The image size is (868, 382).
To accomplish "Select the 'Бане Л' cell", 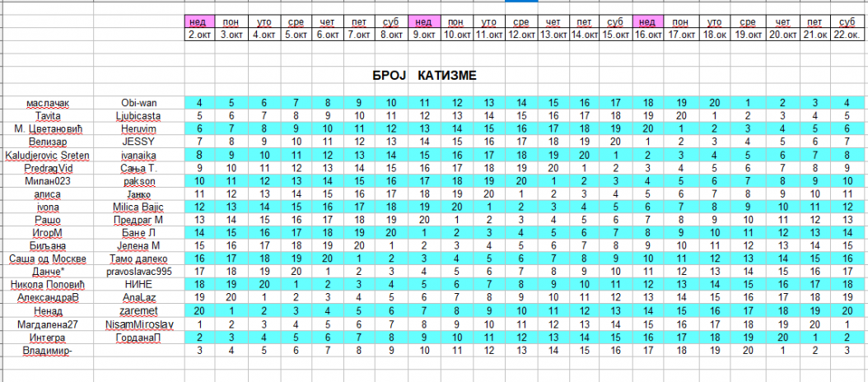I will pos(139,232).
